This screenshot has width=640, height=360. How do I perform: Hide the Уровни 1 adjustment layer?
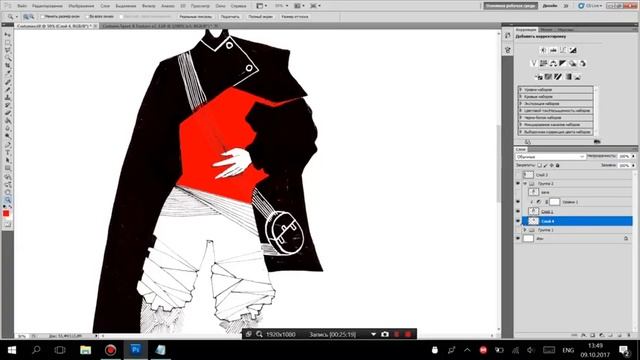click(x=518, y=202)
